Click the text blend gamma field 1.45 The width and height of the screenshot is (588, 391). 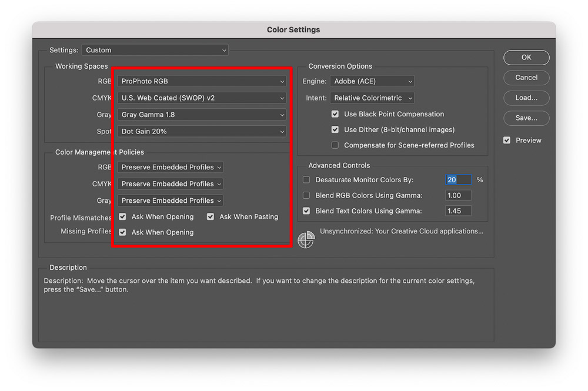point(458,211)
